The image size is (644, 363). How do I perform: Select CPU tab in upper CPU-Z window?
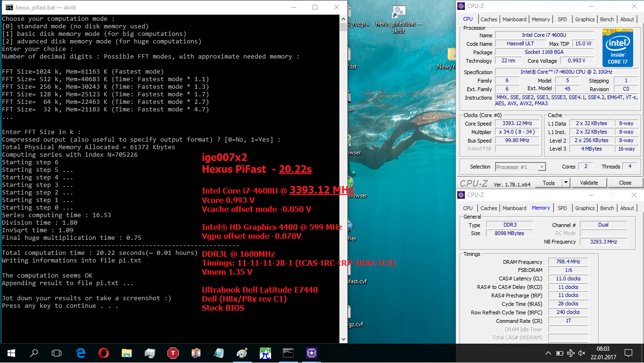click(x=468, y=19)
